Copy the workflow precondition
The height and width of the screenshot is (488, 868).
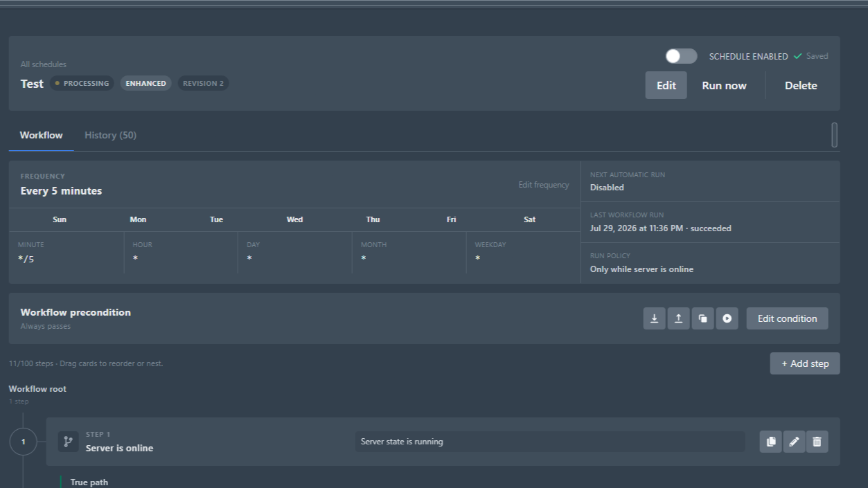pyautogui.click(x=702, y=318)
